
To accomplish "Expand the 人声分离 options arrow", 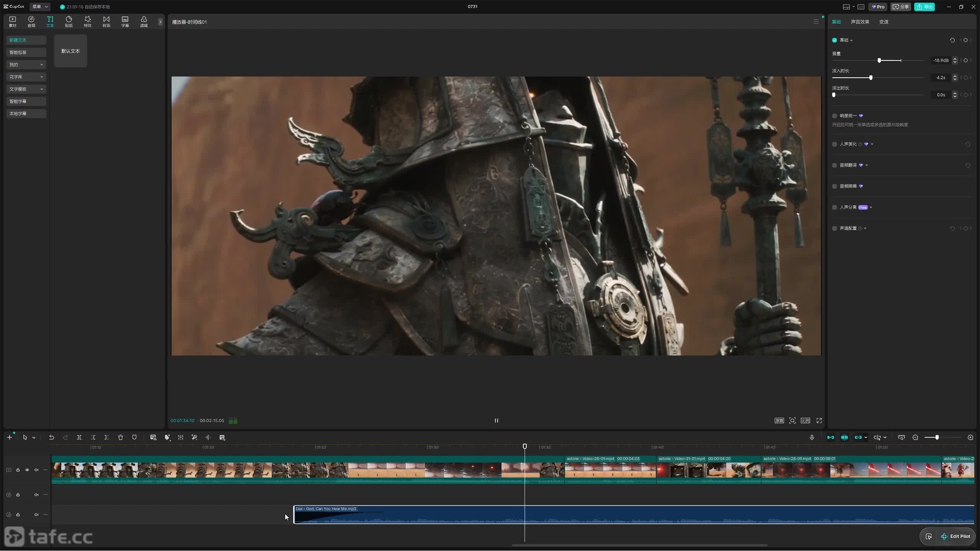I will click(x=871, y=207).
